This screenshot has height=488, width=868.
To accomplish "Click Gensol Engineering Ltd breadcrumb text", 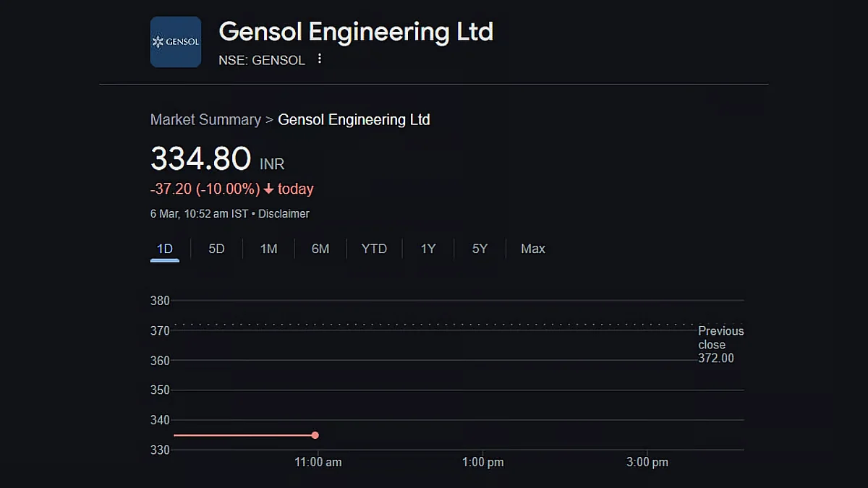I will 354,120.
